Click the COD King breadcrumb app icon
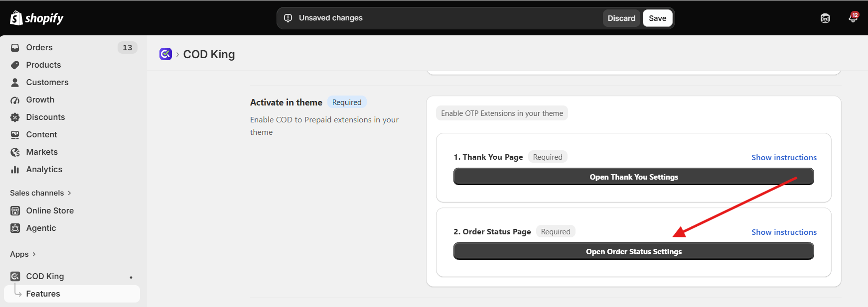The height and width of the screenshot is (307, 868). click(x=165, y=54)
